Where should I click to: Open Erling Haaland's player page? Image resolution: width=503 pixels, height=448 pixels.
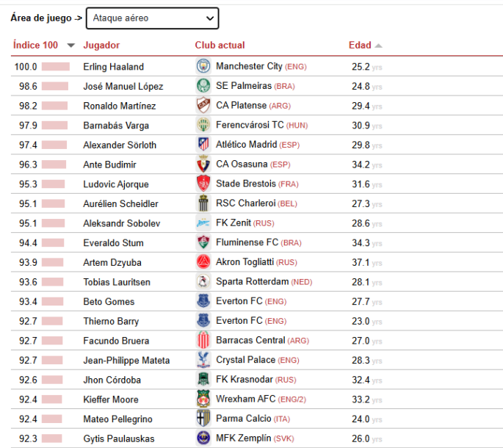[113, 67]
